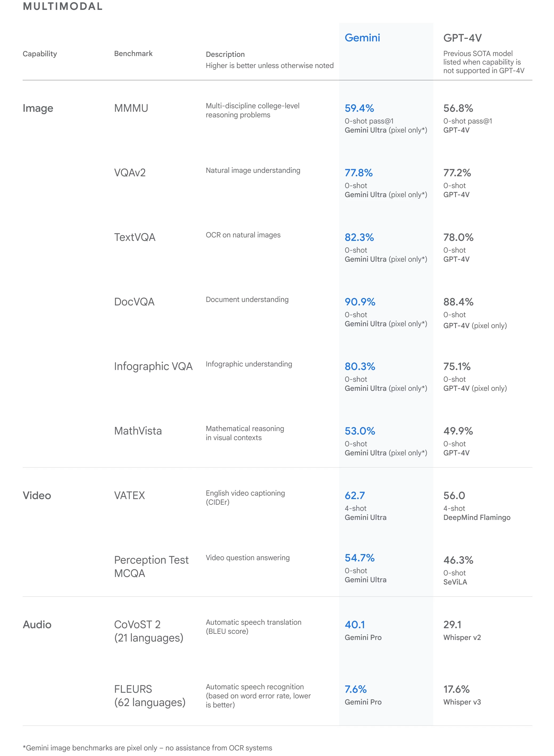Select the TextVQA benchmark row label

[135, 237]
